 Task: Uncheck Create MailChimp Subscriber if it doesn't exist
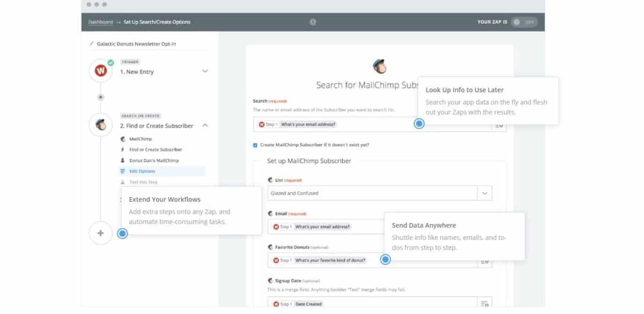pyautogui.click(x=255, y=145)
